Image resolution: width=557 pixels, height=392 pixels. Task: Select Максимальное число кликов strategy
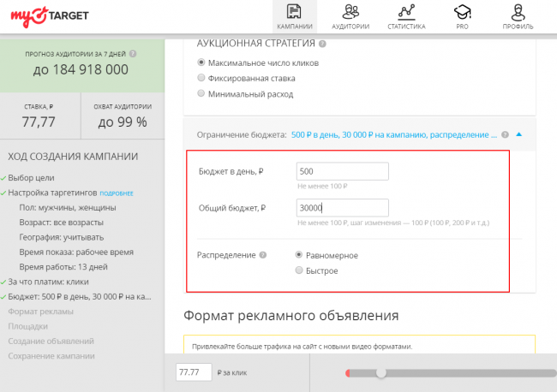(201, 62)
